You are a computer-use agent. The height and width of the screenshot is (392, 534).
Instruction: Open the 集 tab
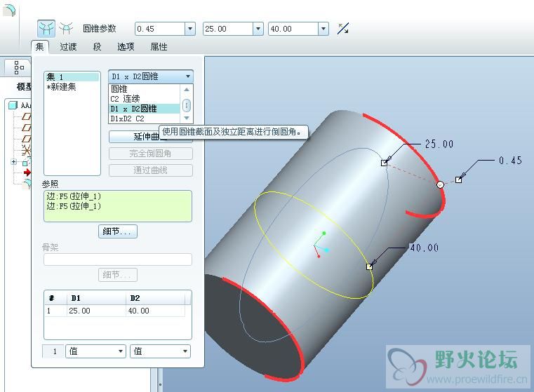(40, 46)
